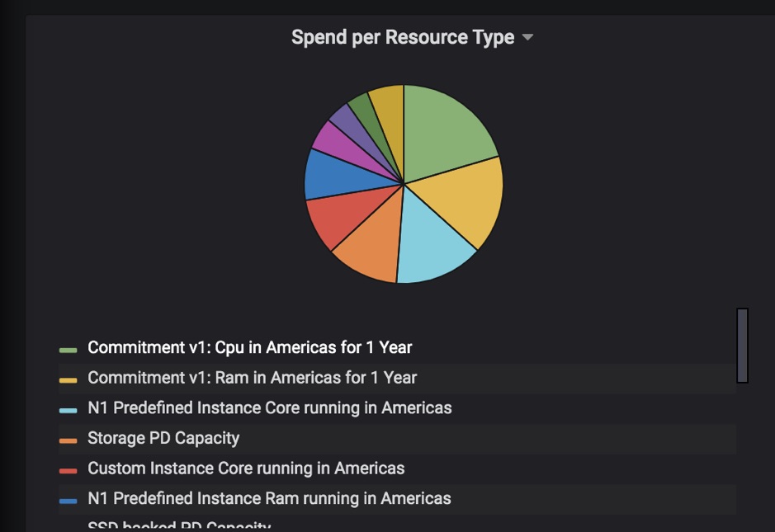Toggle the Commitment v1: Cpu in Americas series label
The image size is (775, 532).
click(x=249, y=347)
